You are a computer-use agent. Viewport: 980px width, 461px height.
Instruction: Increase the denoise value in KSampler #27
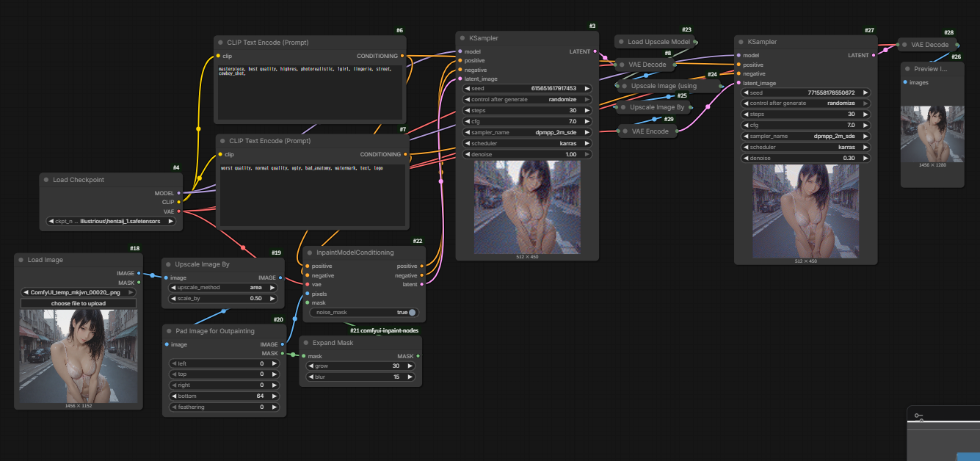pos(866,158)
